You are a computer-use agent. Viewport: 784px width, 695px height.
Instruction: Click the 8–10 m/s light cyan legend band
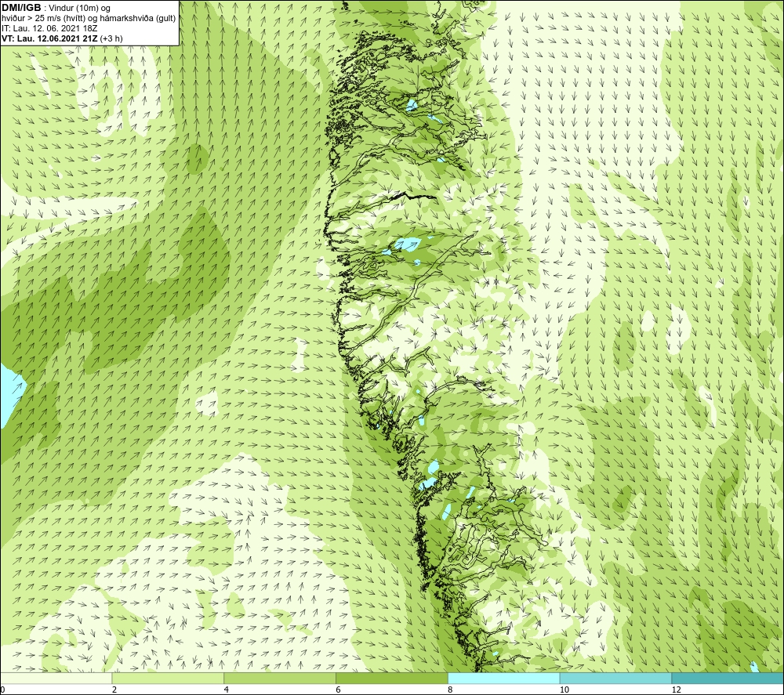tap(504, 679)
